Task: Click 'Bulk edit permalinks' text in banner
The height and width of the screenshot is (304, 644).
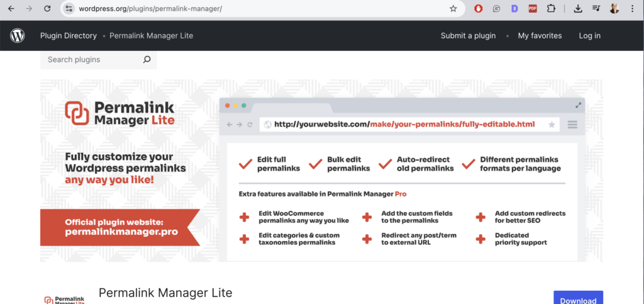Action: click(348, 164)
